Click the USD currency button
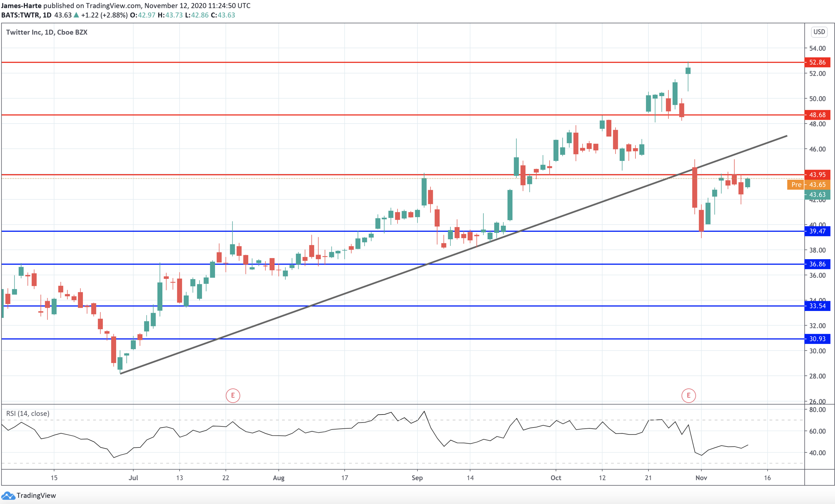Image resolution: width=835 pixels, height=504 pixels. point(819,32)
